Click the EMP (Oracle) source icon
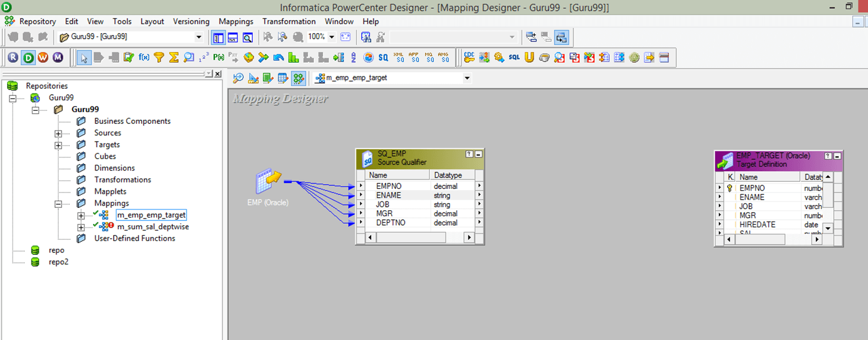Viewport: 868px width, 340px height. (x=268, y=182)
